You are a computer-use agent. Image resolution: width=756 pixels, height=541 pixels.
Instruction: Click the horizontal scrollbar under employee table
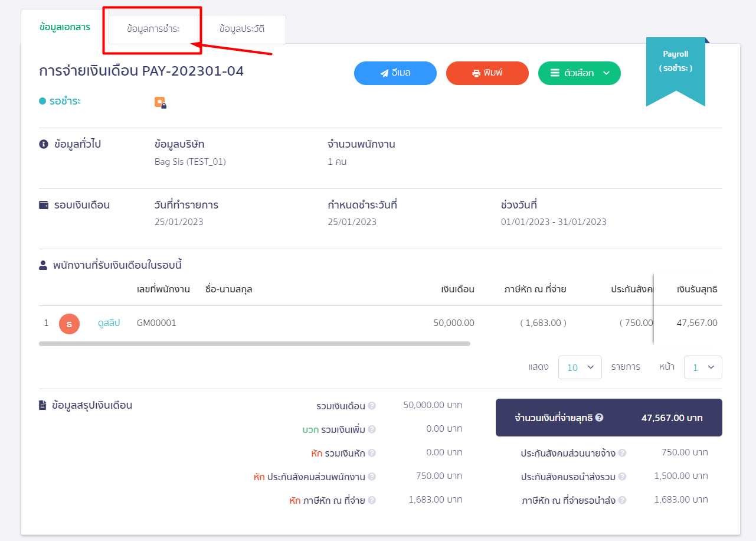[254, 343]
